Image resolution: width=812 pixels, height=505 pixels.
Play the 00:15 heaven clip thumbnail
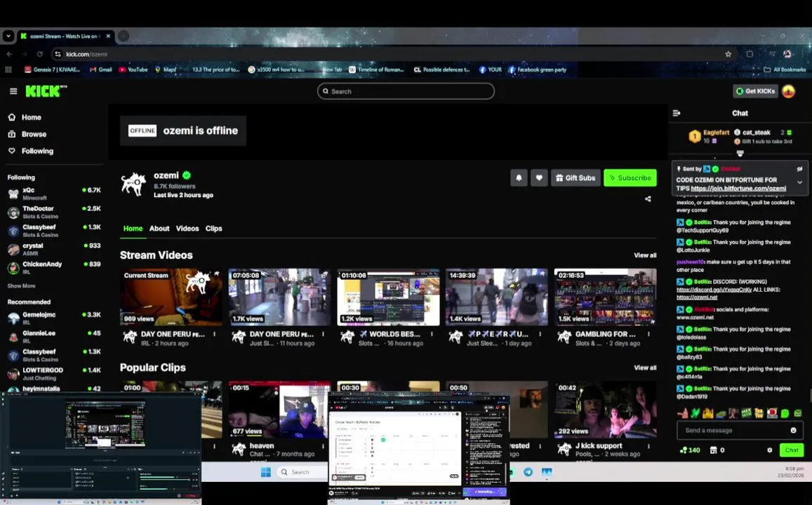(279, 410)
